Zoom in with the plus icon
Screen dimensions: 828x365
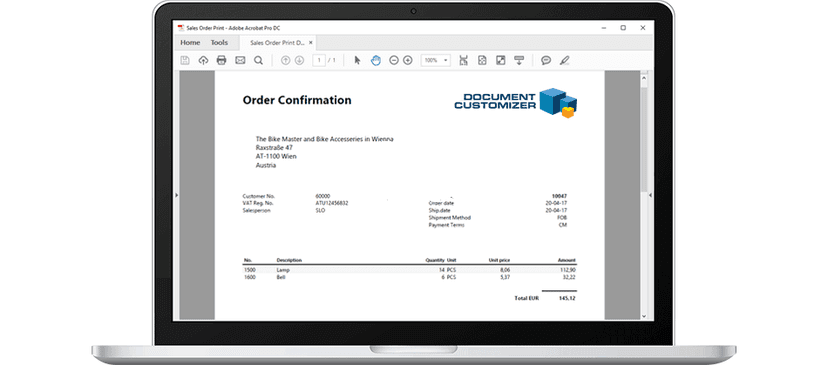pyautogui.click(x=408, y=60)
